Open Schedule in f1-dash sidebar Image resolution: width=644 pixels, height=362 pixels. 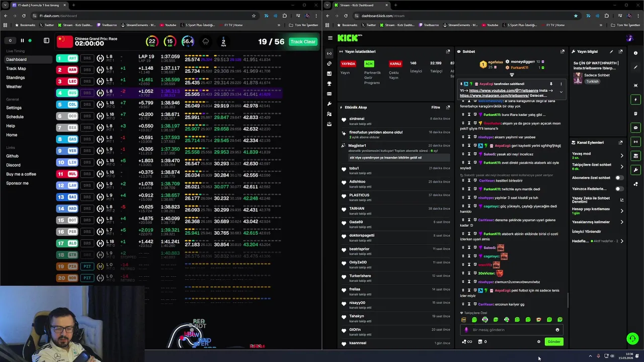pos(15,117)
